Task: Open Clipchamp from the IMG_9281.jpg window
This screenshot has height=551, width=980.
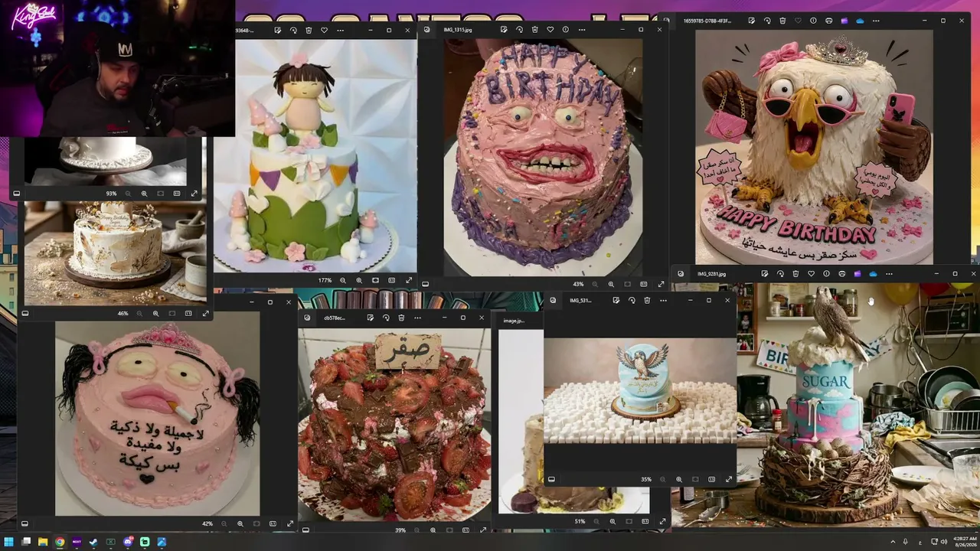Action: point(857,274)
